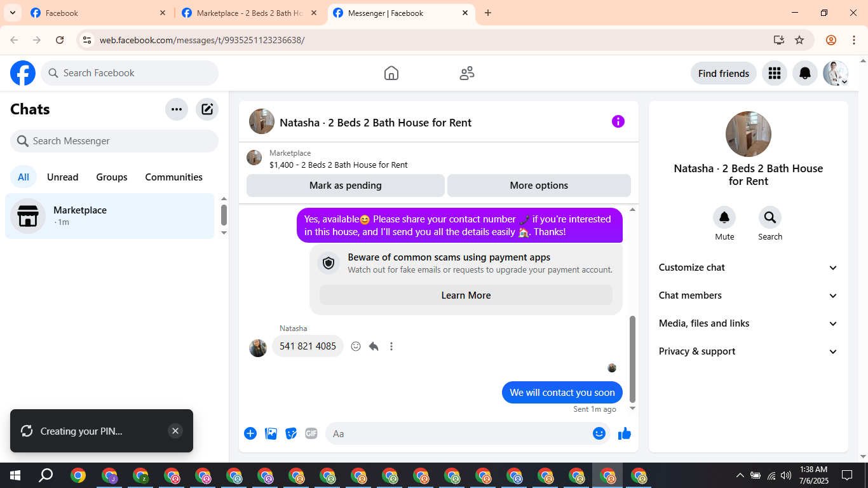Expand Privacy & support section
The width and height of the screenshot is (868, 488).
pyautogui.click(x=749, y=351)
